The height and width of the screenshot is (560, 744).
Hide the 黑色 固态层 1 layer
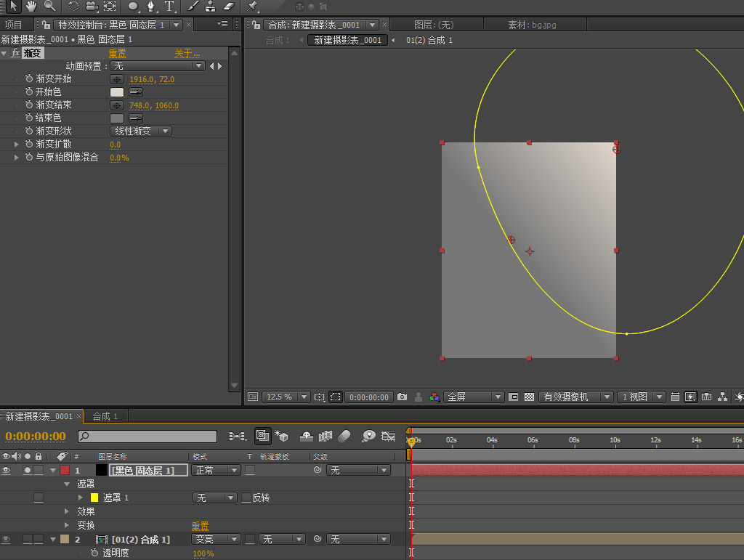click(x=7, y=471)
